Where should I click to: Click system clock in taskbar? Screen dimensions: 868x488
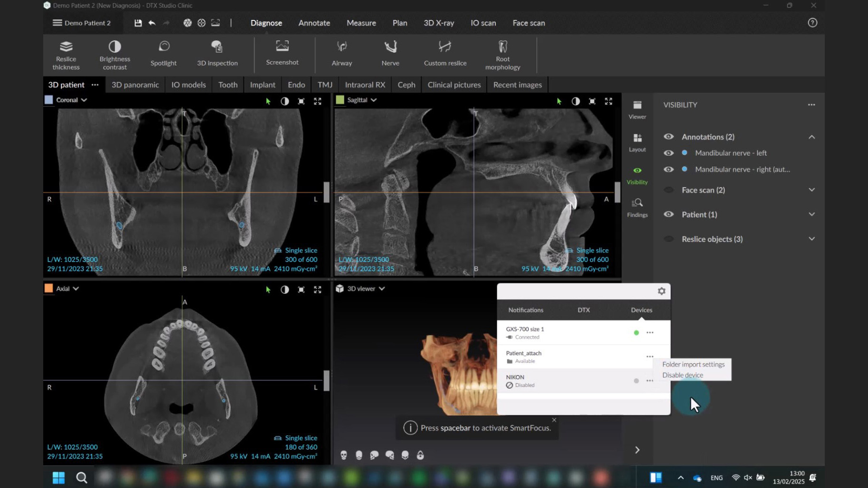[x=789, y=478]
